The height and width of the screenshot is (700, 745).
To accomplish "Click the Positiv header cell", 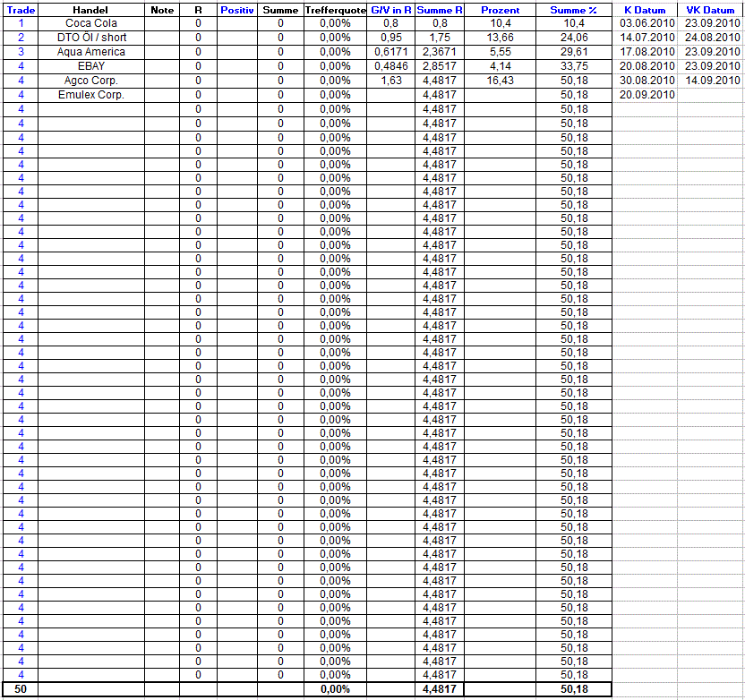I will pos(237,10).
